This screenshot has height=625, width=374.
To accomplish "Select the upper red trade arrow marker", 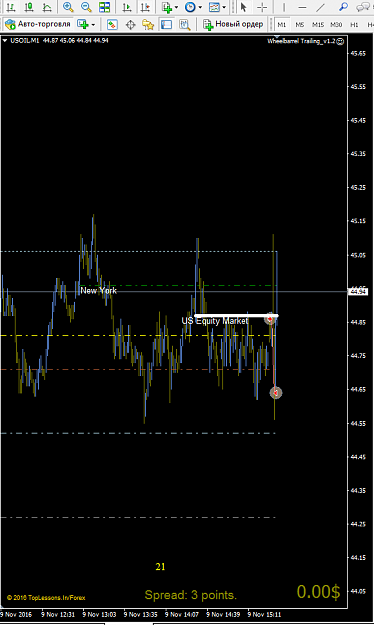I will click(271, 319).
